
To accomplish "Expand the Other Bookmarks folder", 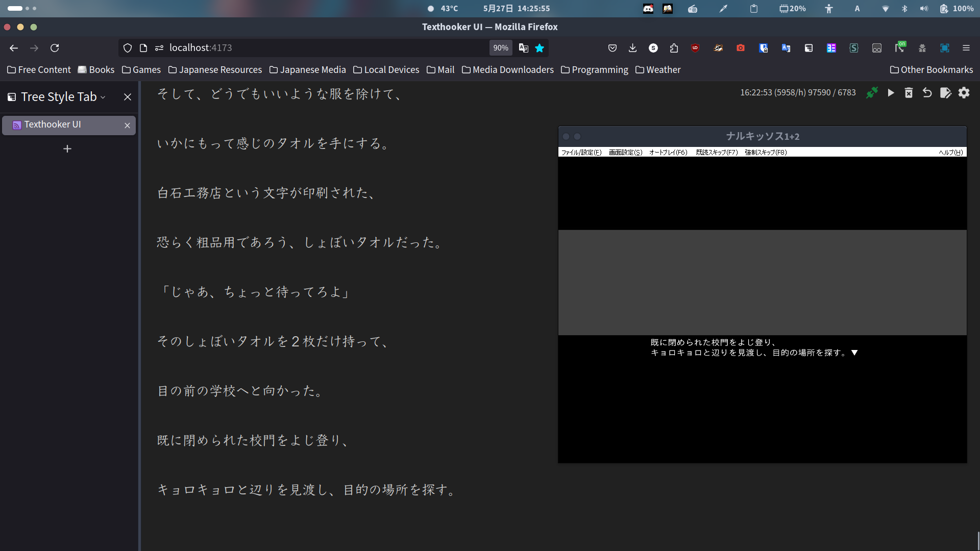I will tap(931, 70).
